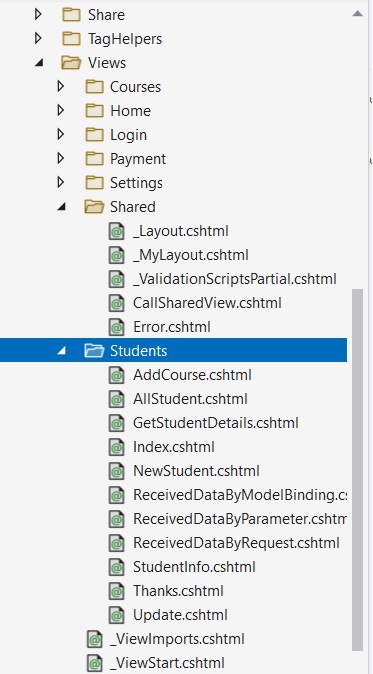Expand the Courses folder arrow
This screenshot has height=674, width=373.
pyautogui.click(x=61, y=87)
